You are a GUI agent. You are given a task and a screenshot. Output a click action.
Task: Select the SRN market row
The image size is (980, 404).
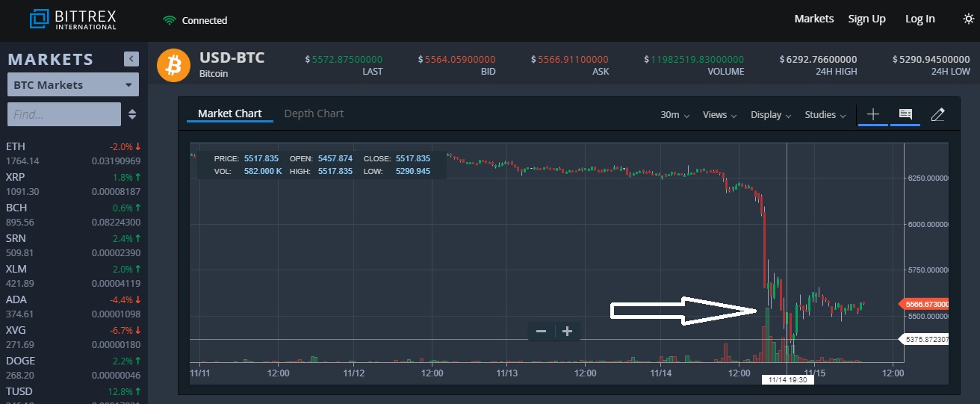click(73, 245)
